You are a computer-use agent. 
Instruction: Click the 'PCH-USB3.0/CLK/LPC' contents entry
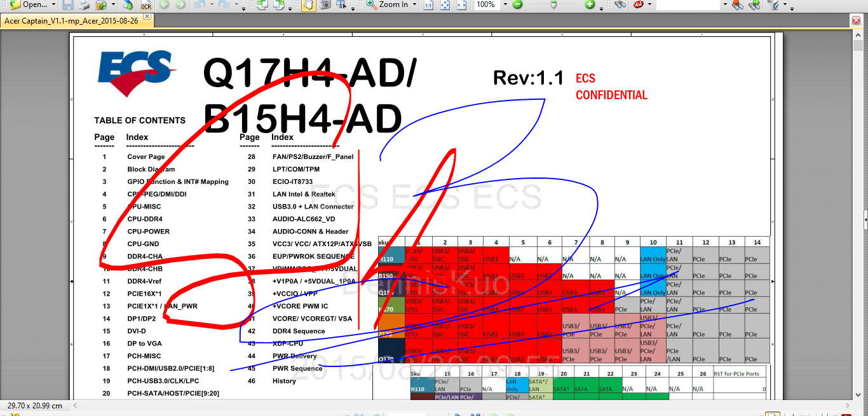[x=163, y=381]
